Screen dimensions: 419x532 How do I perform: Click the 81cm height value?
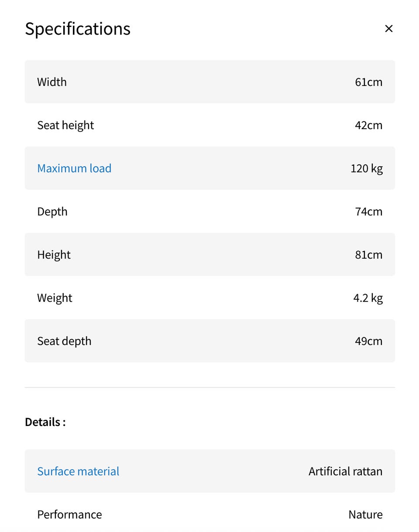point(368,255)
